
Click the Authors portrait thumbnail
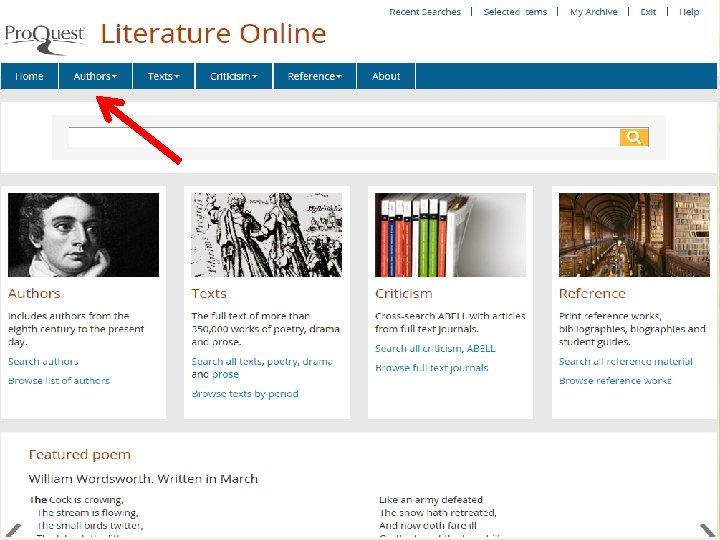[84, 235]
